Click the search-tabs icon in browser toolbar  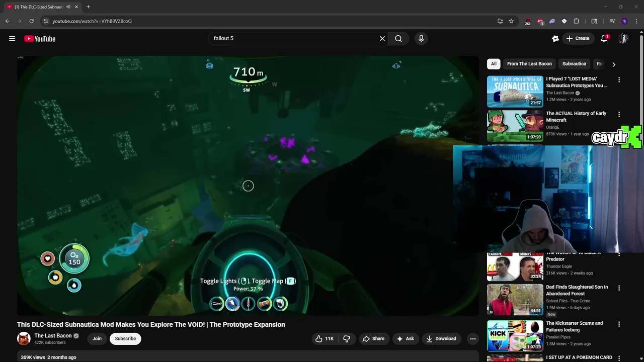coord(594,21)
